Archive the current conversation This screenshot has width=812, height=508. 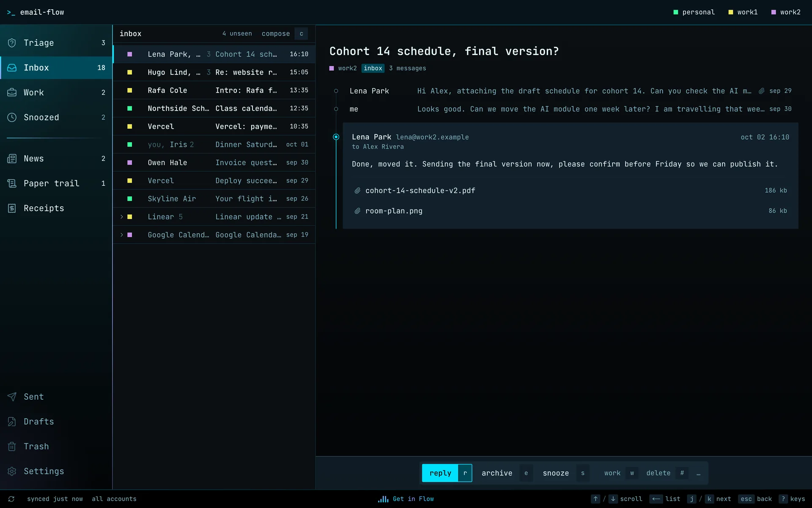click(x=507, y=473)
